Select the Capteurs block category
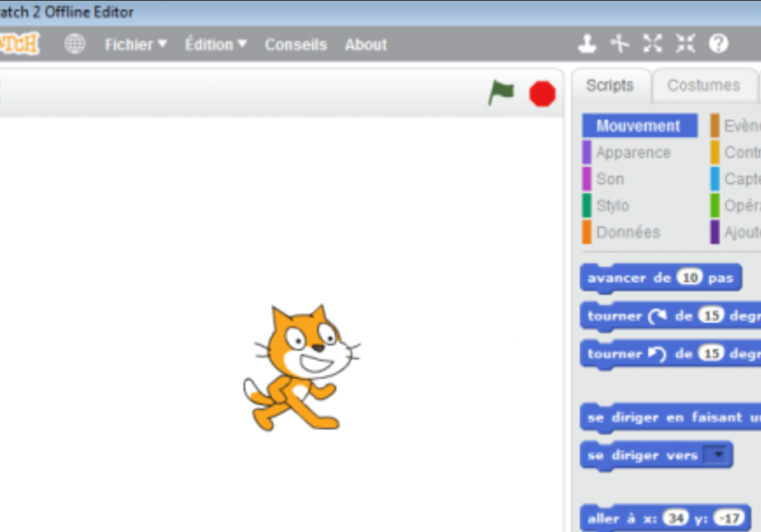Image resolution: width=761 pixels, height=532 pixels. (736, 179)
